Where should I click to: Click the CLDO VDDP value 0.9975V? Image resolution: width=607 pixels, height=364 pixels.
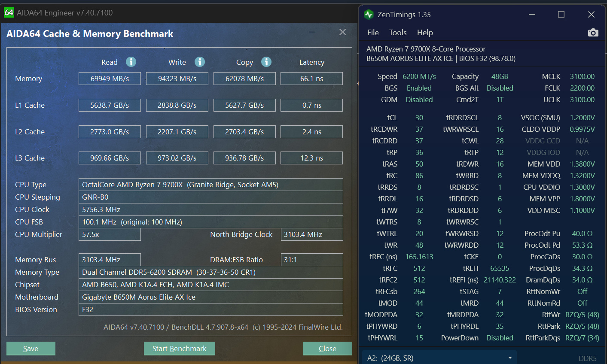tap(583, 129)
